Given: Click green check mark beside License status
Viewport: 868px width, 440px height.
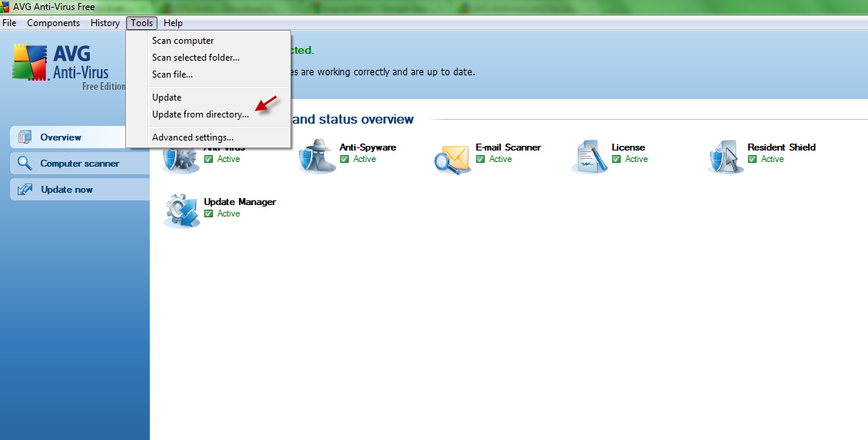Looking at the screenshot, I should 616,159.
